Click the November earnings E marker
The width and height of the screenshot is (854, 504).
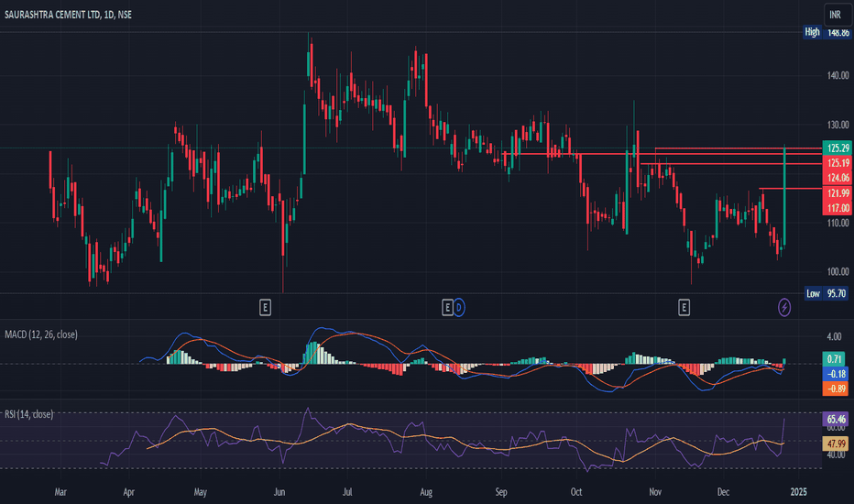point(684,308)
